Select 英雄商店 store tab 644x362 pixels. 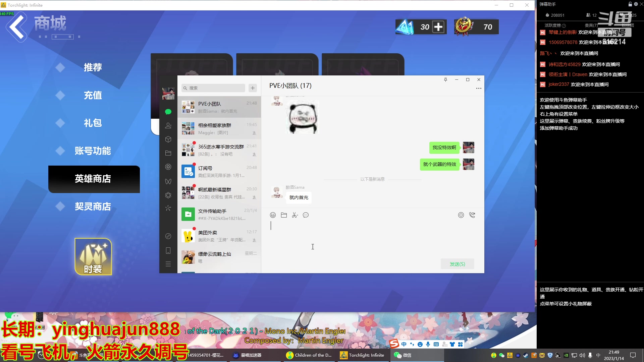pos(94,179)
